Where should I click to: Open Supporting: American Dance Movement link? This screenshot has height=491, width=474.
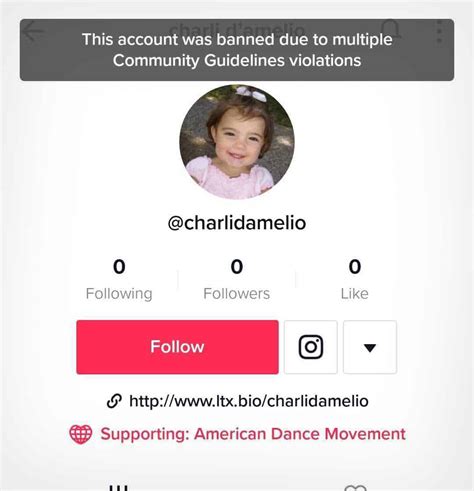tap(253, 434)
